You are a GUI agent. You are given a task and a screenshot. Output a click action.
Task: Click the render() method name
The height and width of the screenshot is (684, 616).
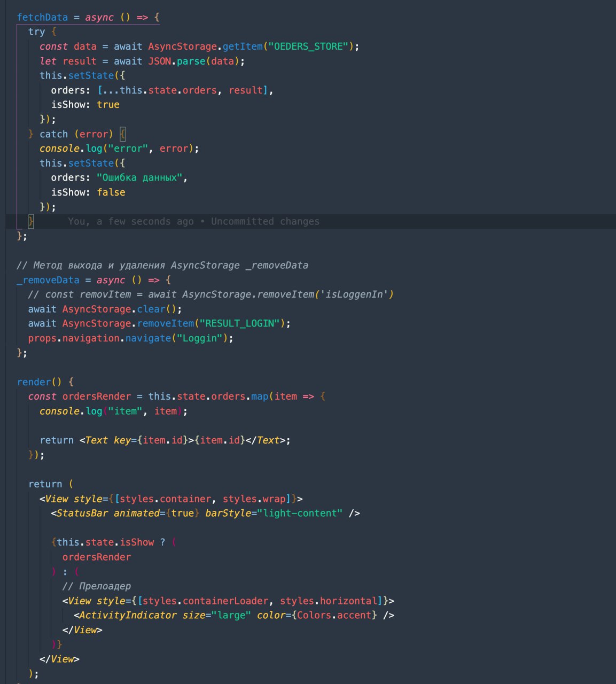[x=34, y=382]
